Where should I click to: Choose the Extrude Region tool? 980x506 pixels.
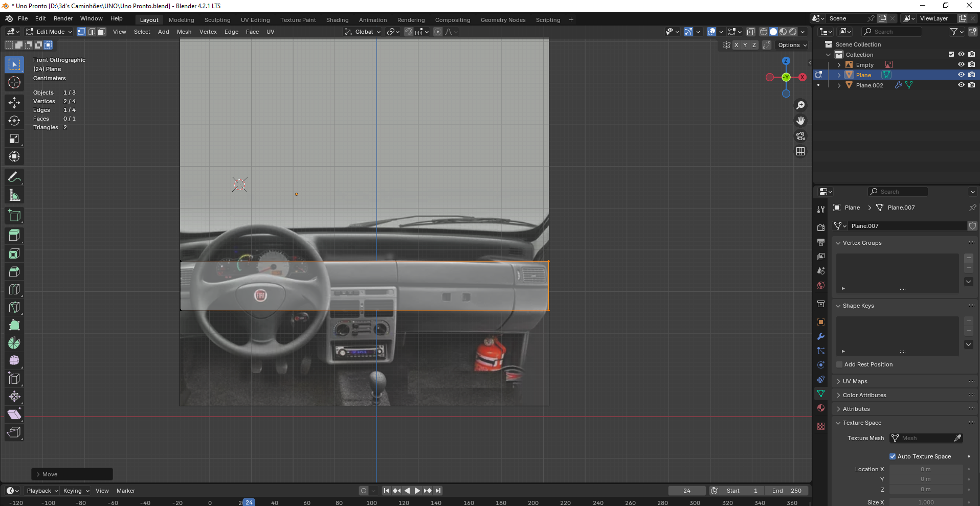14,235
